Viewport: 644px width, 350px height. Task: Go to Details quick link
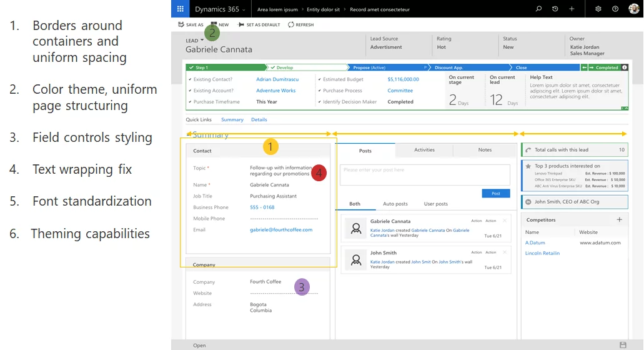[259, 119]
